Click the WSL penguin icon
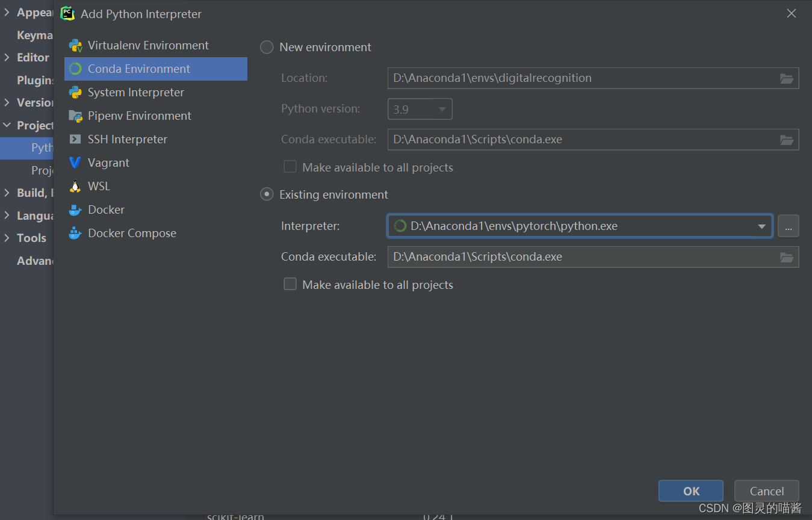The image size is (812, 520). (75, 187)
